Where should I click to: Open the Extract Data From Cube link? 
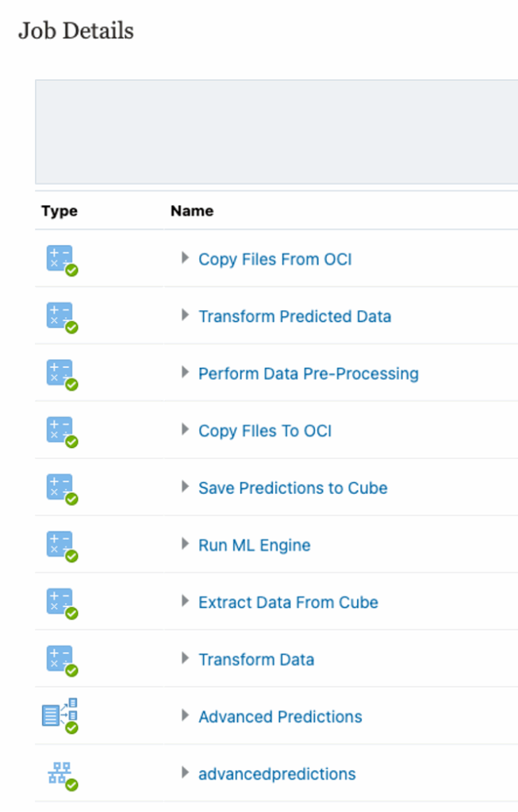coord(288,602)
